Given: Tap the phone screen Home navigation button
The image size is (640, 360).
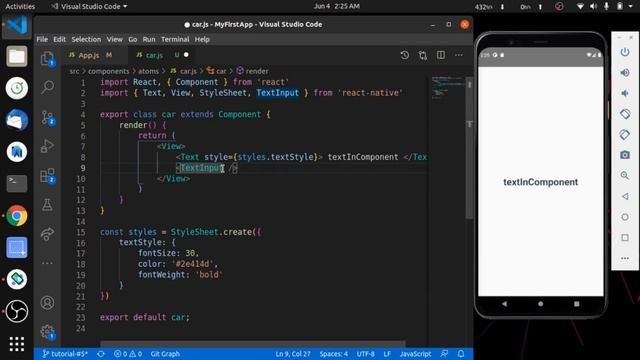Looking at the screenshot, I should point(540,304).
